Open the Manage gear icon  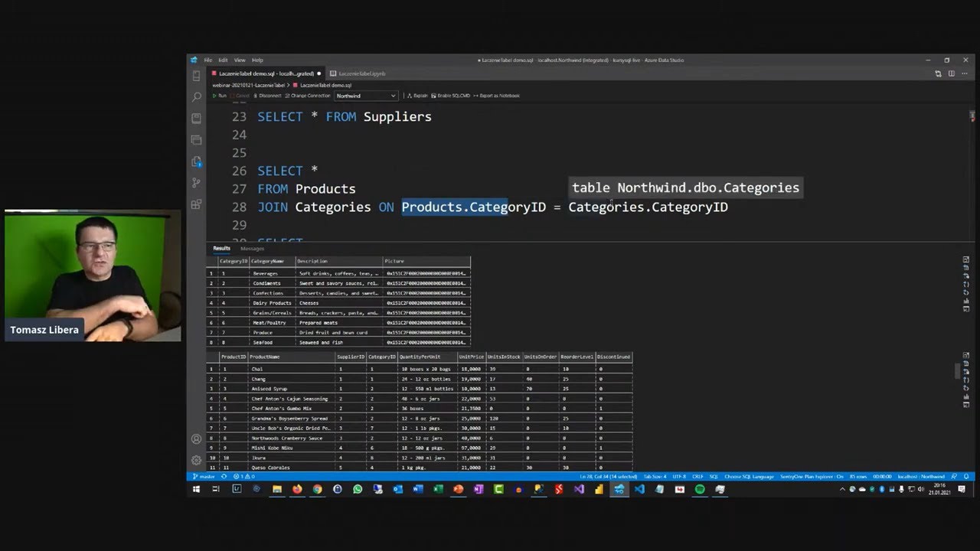(196, 461)
